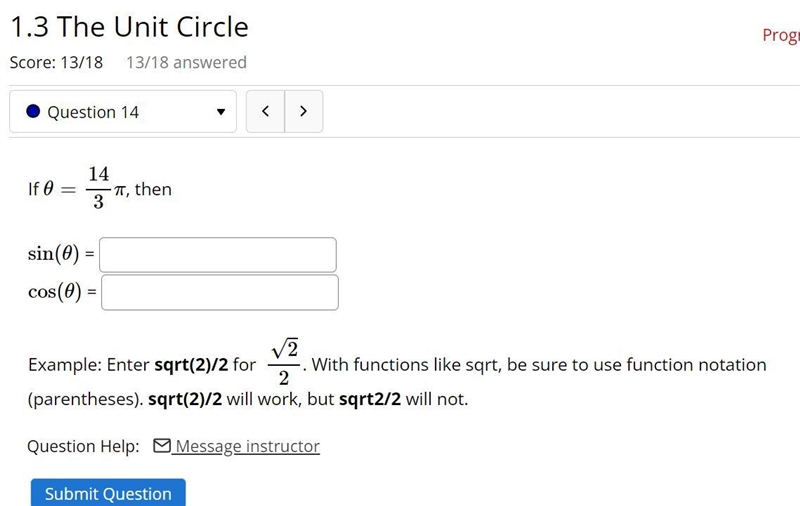This screenshot has height=506, width=800.
Task: Click the bold sqrt2/2 text that will not work
Action: click(370, 399)
